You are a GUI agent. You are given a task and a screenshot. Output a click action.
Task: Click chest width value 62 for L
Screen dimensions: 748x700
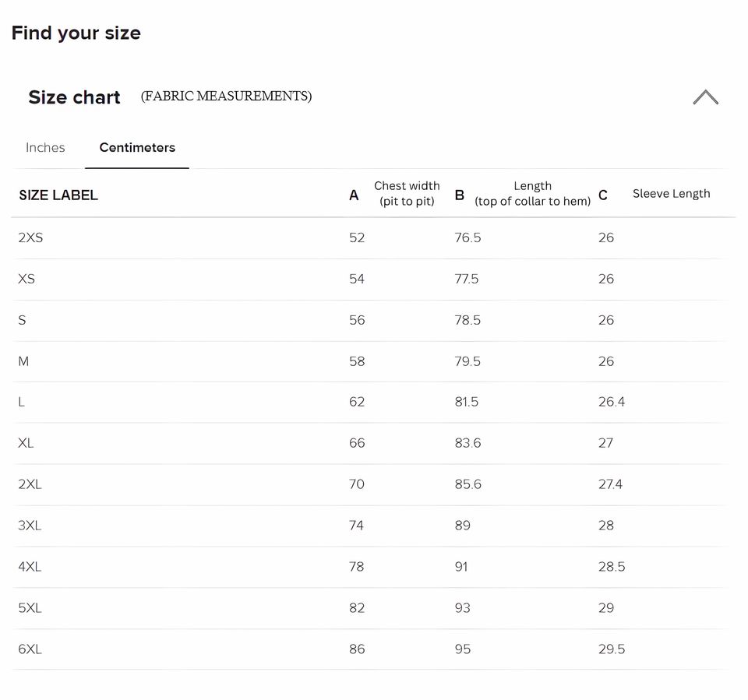(x=357, y=403)
